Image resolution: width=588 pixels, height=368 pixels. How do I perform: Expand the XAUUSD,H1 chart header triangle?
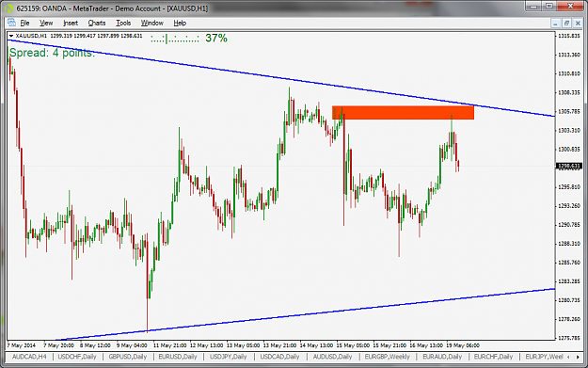11,36
